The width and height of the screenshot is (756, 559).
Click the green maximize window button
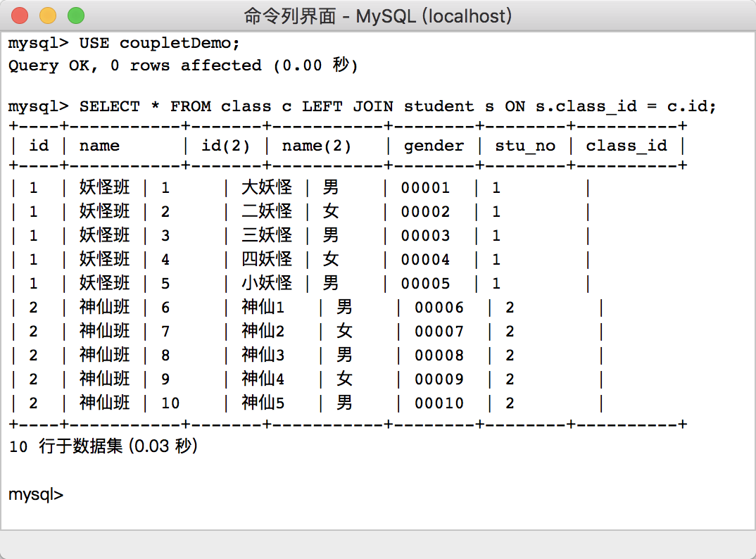(x=75, y=15)
